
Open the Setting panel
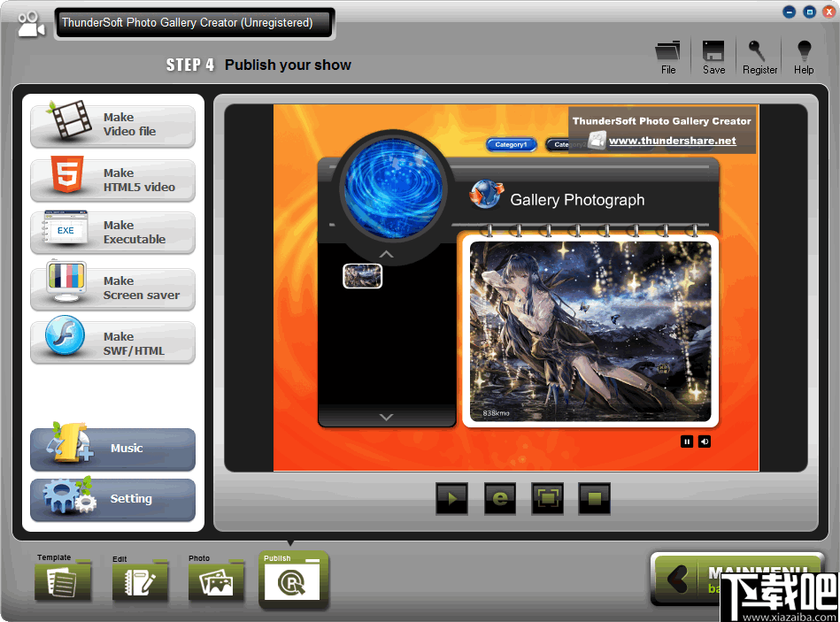112,500
